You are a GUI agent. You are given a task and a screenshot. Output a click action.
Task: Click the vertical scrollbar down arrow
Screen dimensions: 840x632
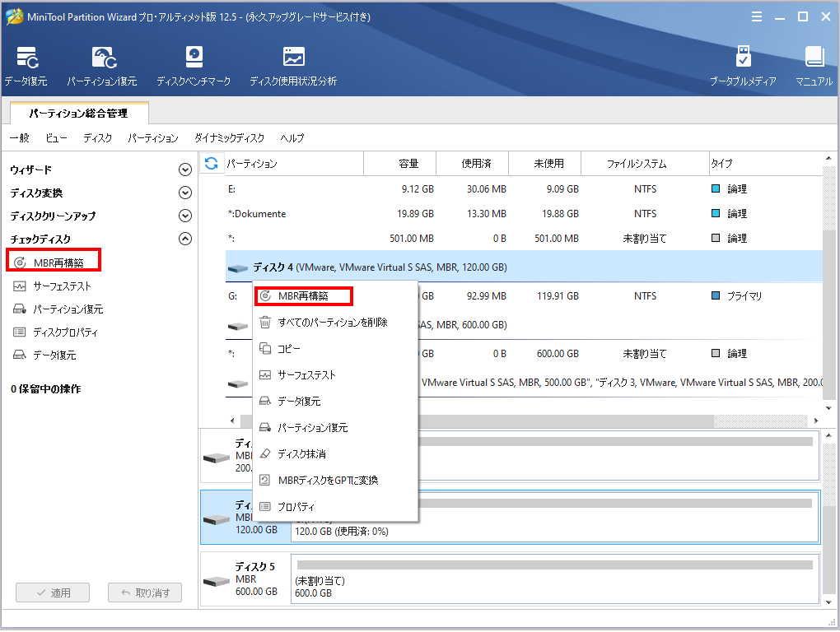tap(828, 407)
